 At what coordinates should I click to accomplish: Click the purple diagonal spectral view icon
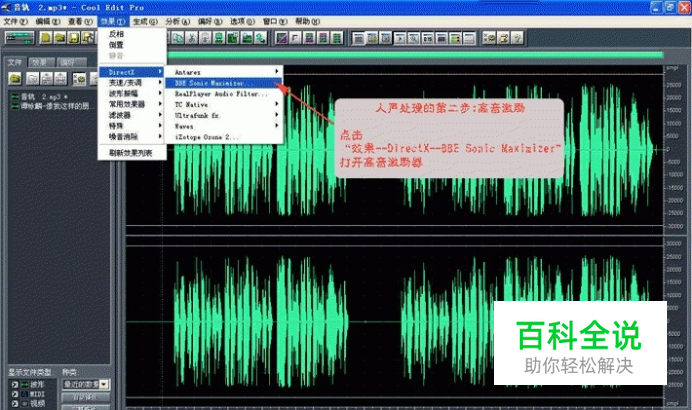point(282,38)
